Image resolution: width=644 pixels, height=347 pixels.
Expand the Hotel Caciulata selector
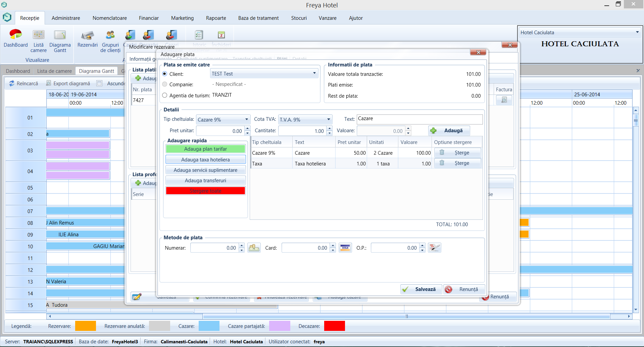click(x=637, y=33)
